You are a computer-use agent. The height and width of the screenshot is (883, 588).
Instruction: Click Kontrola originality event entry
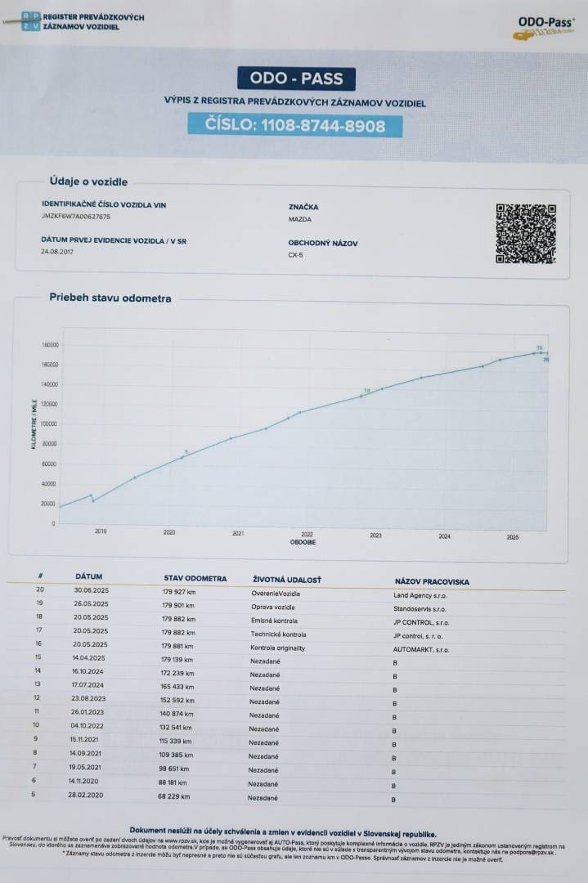coord(278,648)
